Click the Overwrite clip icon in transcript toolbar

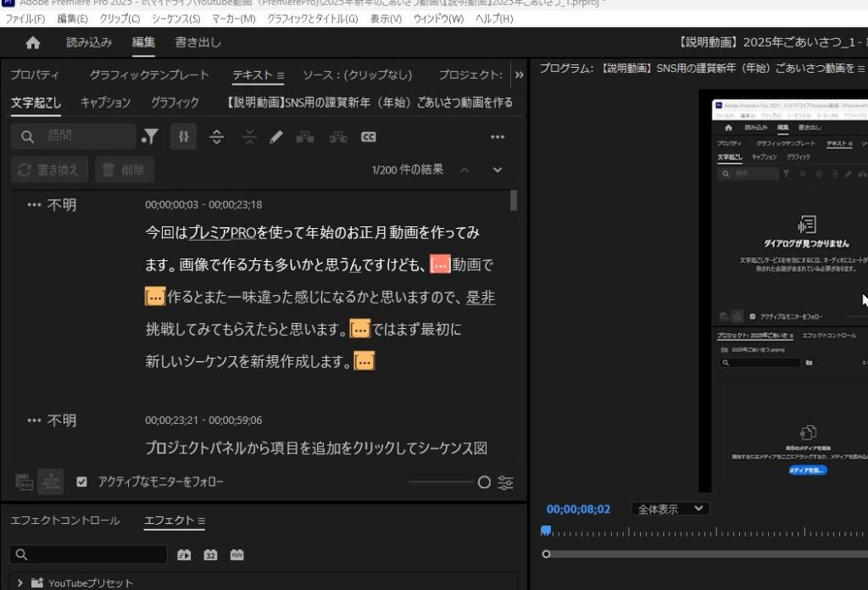(337, 136)
